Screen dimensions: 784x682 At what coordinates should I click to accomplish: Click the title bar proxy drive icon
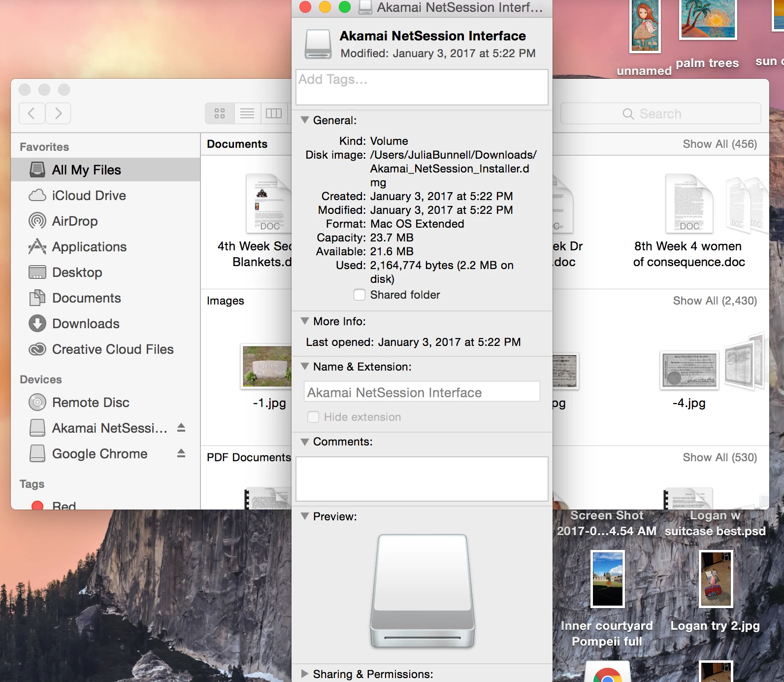click(x=365, y=7)
